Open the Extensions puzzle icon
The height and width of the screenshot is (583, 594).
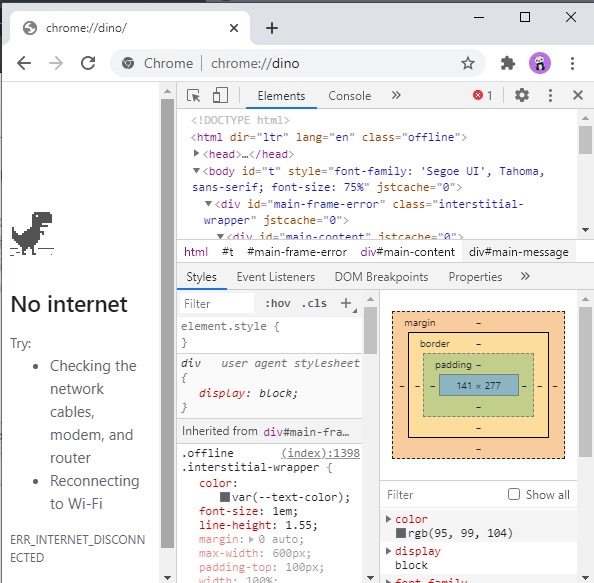pos(507,63)
